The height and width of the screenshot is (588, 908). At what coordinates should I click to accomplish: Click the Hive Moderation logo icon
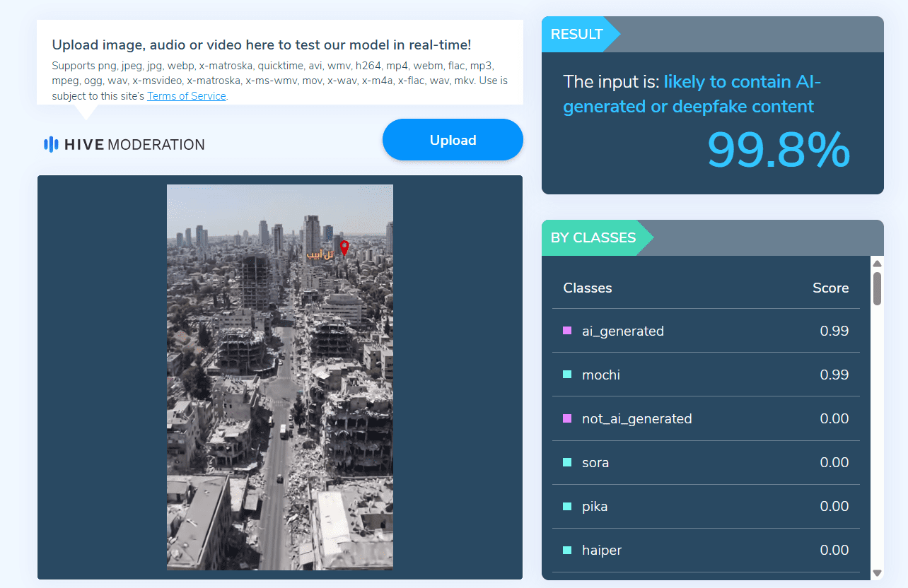[x=50, y=144]
